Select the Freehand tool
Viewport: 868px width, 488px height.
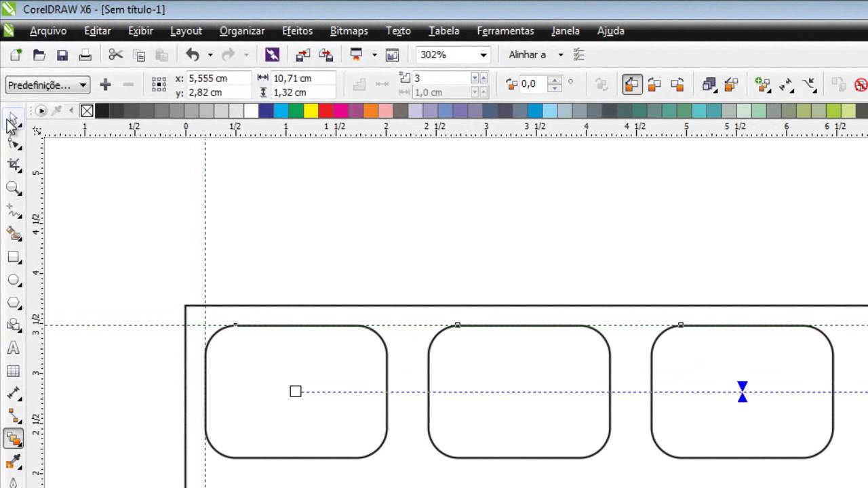coord(14,211)
